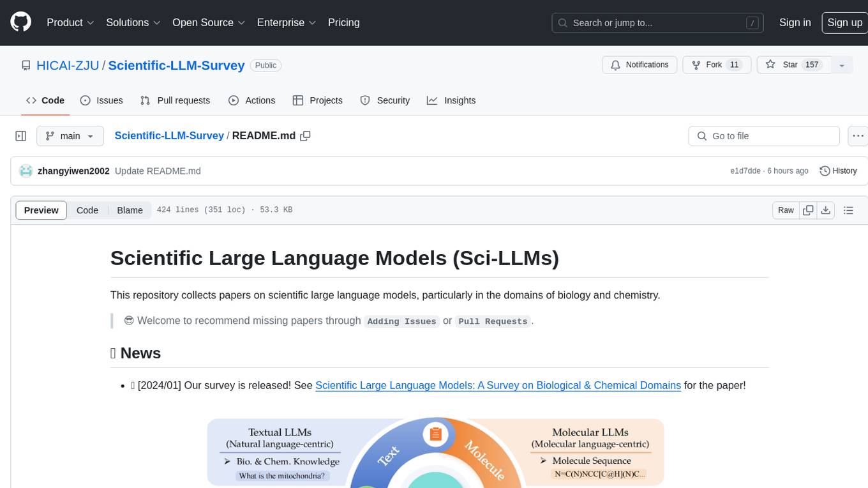
Task: Open the Open Source menu
Action: tap(209, 22)
